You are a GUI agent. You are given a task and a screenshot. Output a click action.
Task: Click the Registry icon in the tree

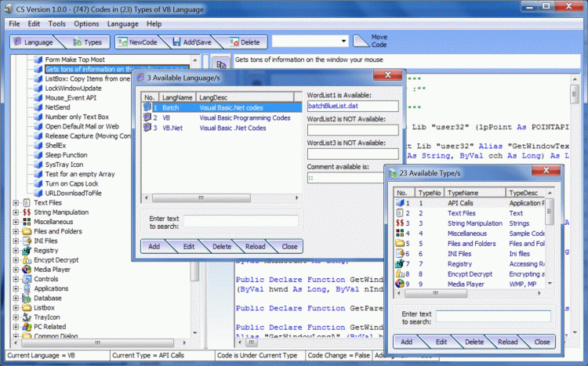27,251
